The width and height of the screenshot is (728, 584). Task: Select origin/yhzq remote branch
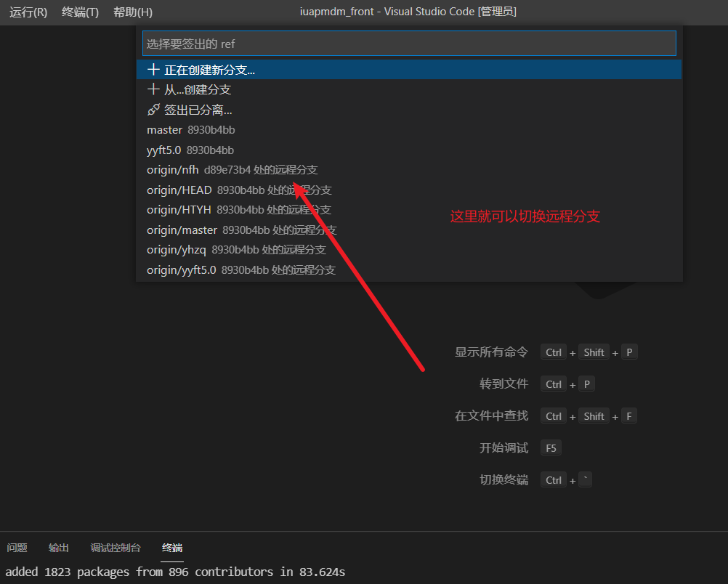point(409,250)
